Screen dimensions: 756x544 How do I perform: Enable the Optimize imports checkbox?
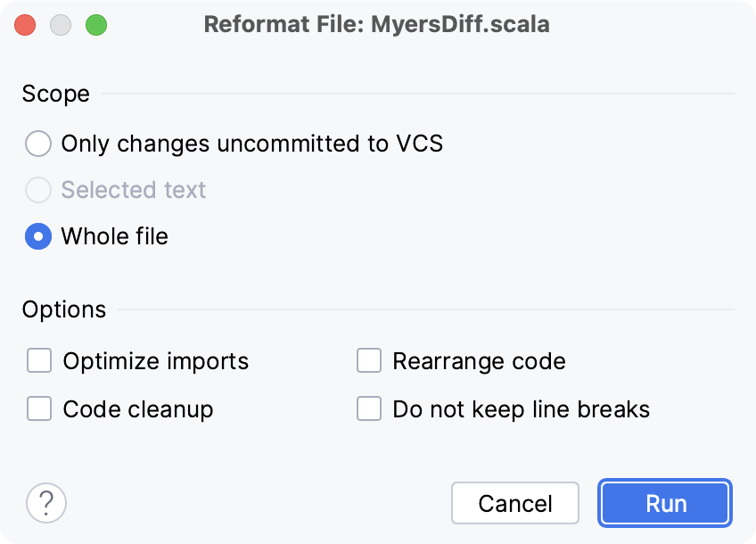click(39, 360)
